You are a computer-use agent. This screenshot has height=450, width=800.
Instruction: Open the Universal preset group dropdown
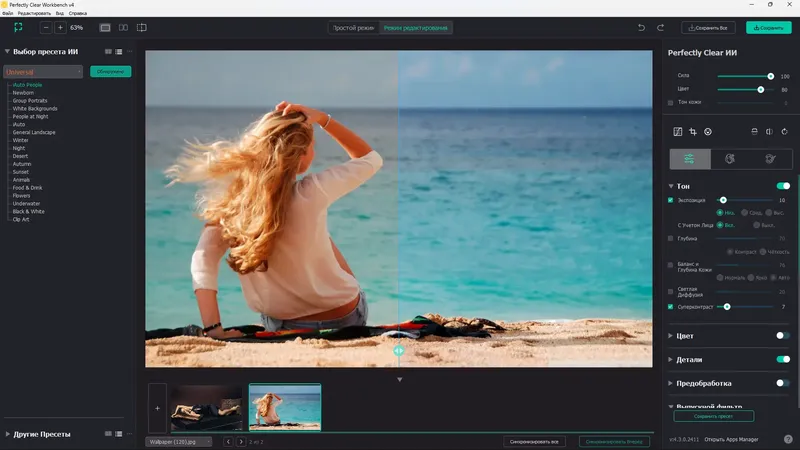[x=43, y=72]
